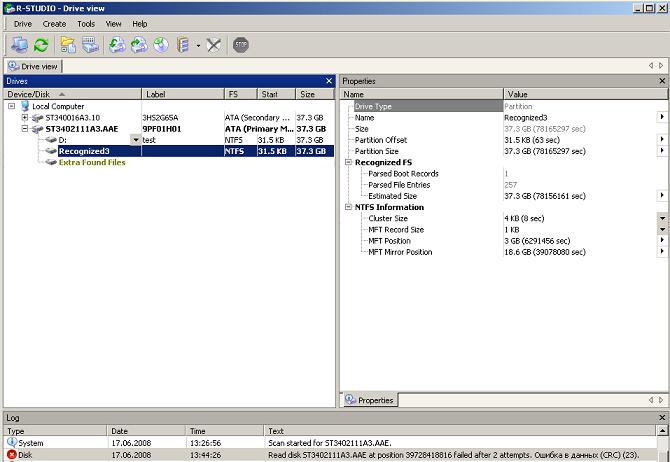Open the MFT Record Size value dropdown
The image size is (670, 462).
click(x=662, y=230)
